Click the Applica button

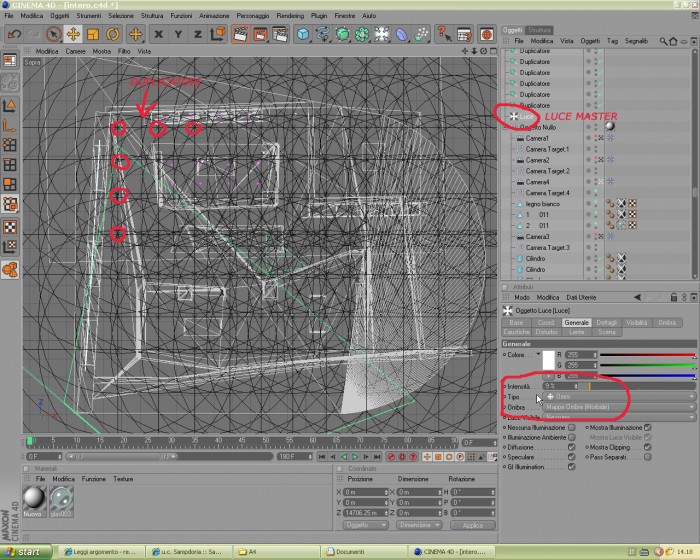[x=472, y=525]
